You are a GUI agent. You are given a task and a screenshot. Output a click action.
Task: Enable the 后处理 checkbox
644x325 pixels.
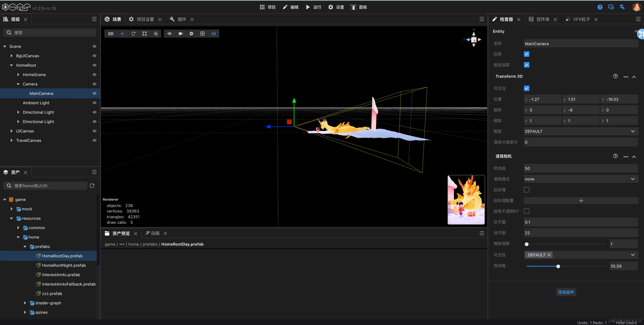tap(526, 190)
